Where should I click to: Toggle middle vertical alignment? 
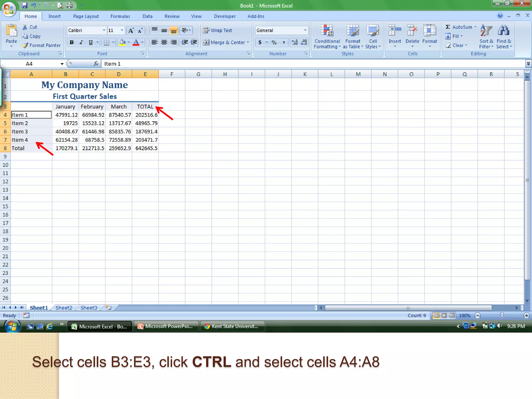tap(164, 30)
